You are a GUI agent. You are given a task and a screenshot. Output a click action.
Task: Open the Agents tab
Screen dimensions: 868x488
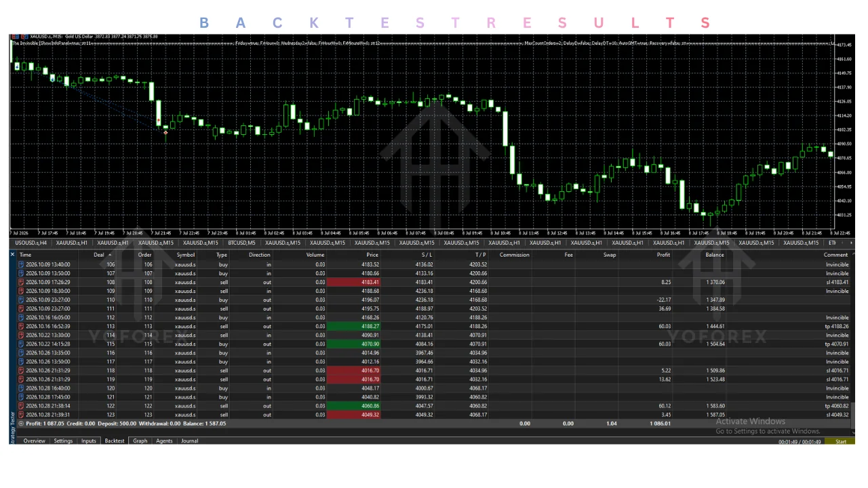point(165,441)
